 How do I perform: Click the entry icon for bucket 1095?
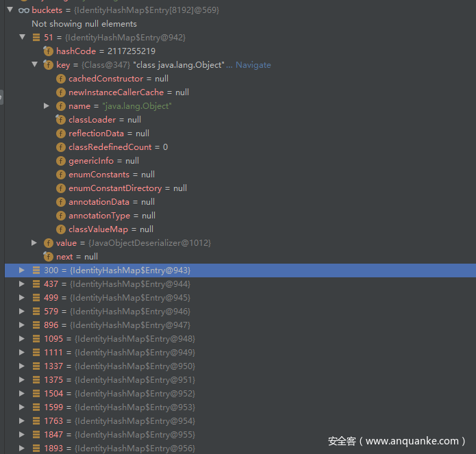tap(36, 339)
